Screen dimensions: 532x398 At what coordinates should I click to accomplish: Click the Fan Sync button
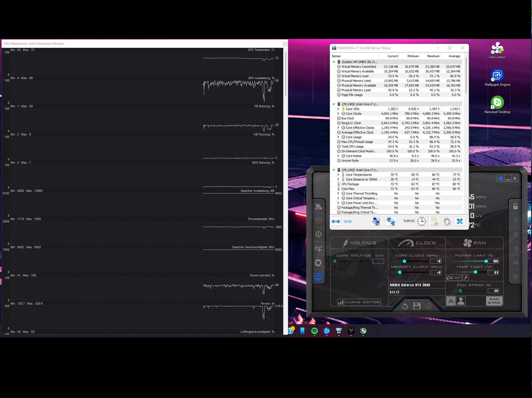point(494,301)
